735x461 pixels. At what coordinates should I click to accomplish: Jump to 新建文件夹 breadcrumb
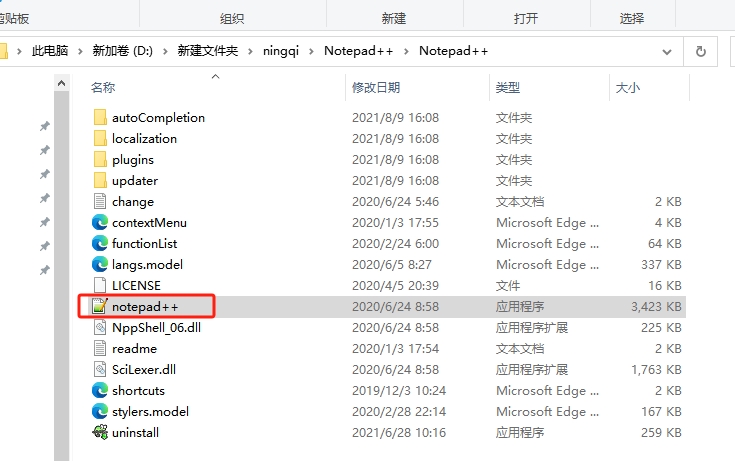[208, 51]
